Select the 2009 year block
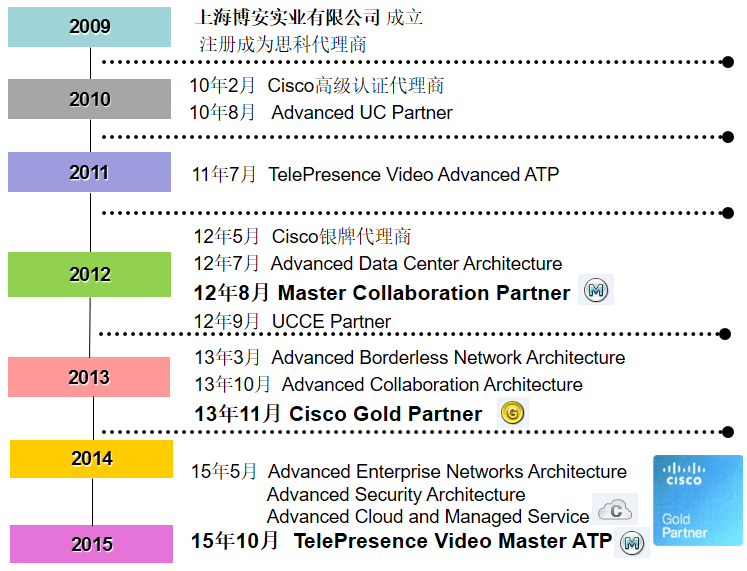The height and width of the screenshot is (571, 747). (89, 27)
